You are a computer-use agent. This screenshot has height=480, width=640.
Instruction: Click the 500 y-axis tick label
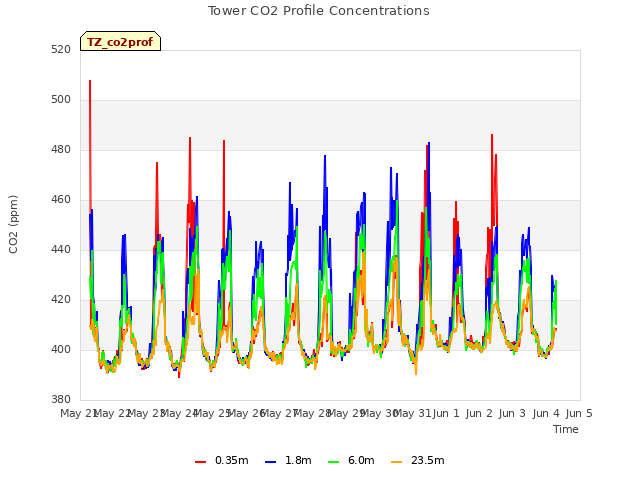point(61,100)
